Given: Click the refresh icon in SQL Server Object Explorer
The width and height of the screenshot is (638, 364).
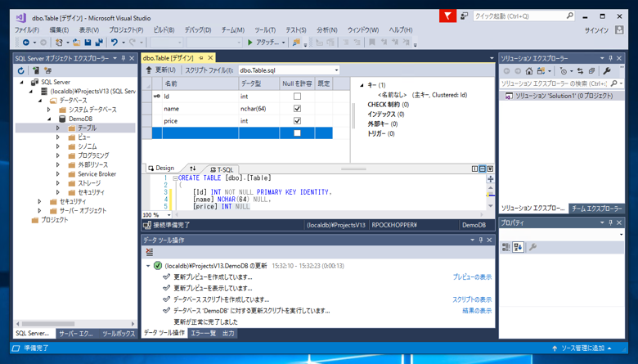Looking at the screenshot, I should pyautogui.click(x=22, y=71).
